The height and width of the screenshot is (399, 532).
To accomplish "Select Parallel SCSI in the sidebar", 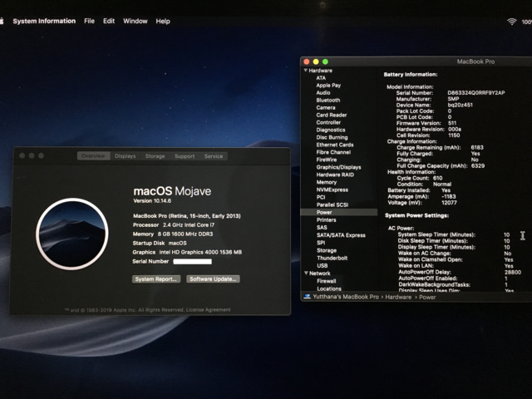I will coord(332,205).
